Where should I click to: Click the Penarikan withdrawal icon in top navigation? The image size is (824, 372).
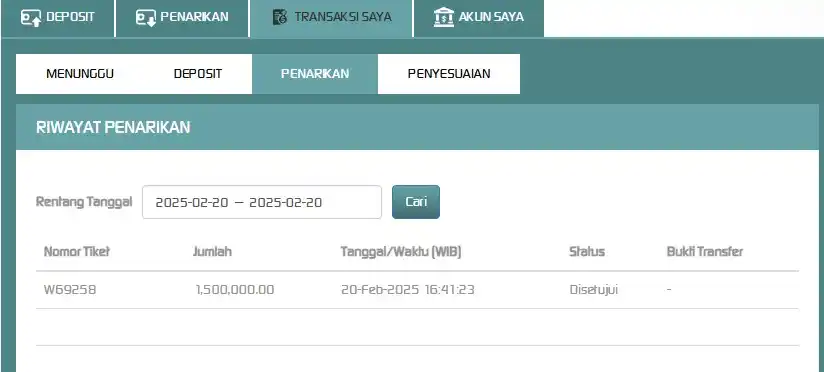[146, 17]
